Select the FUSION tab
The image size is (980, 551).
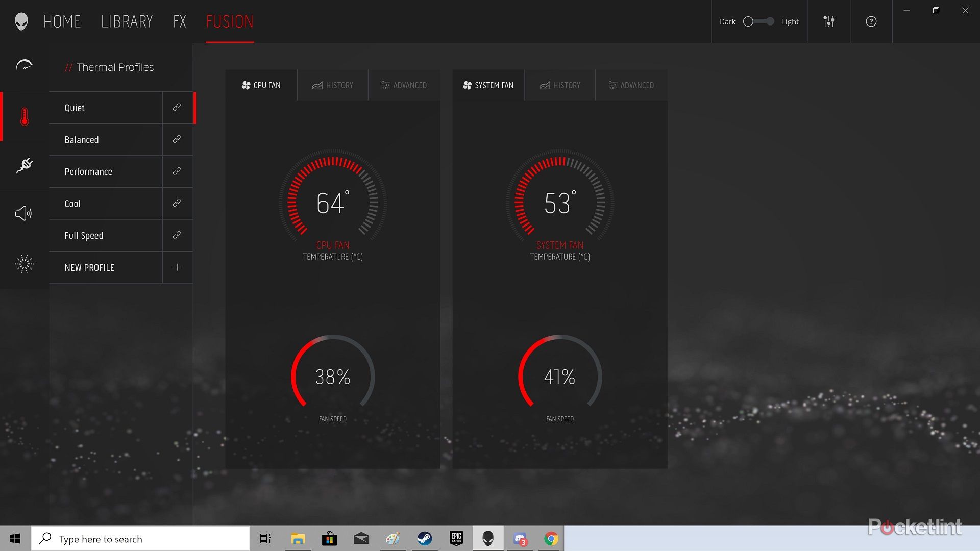[x=230, y=21]
